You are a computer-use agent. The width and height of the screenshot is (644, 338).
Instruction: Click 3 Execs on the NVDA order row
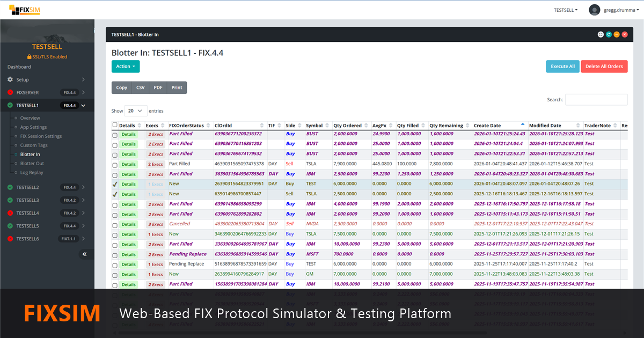156,224
